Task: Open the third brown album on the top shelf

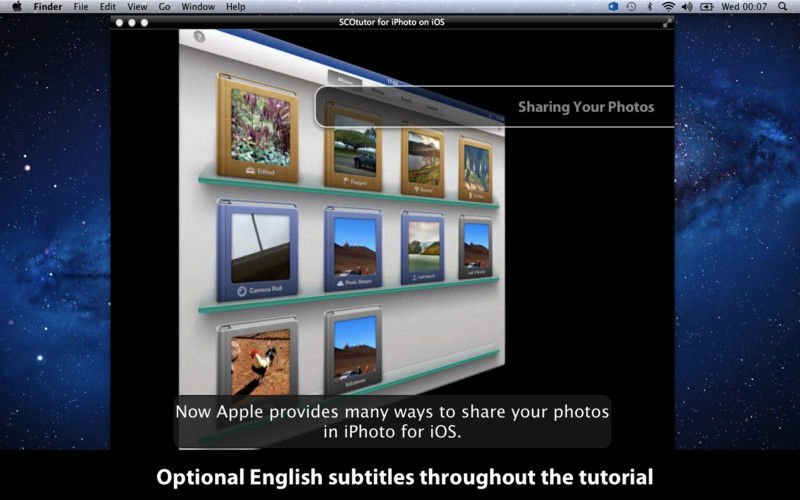Action: coord(423,160)
